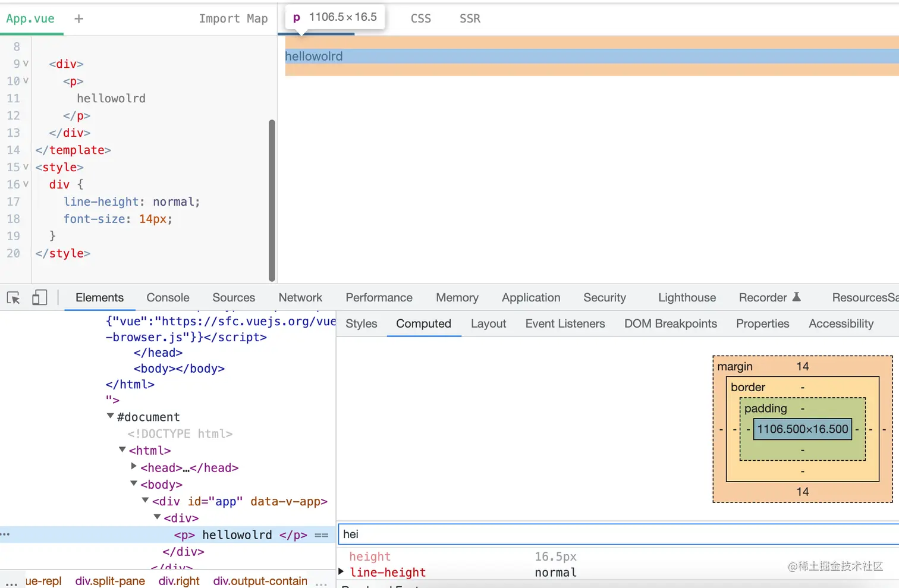Click line number 20 in the editor gutter
The width and height of the screenshot is (899, 588).
click(13, 253)
